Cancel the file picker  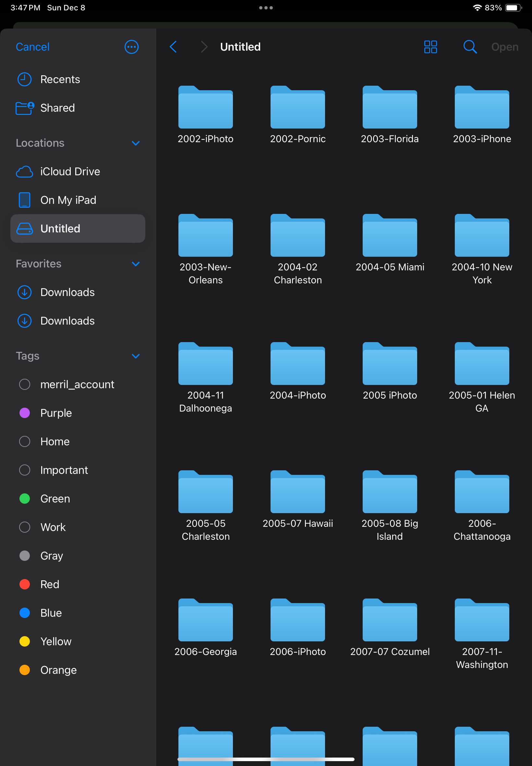click(33, 47)
